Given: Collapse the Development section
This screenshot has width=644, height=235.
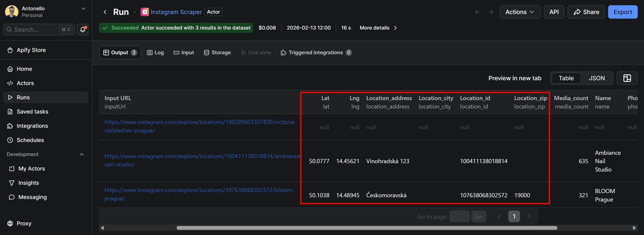Looking at the screenshot, I should coord(82,154).
